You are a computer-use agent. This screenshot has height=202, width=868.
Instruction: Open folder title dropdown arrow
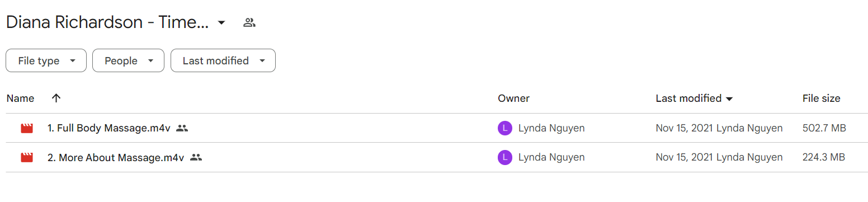(x=221, y=23)
